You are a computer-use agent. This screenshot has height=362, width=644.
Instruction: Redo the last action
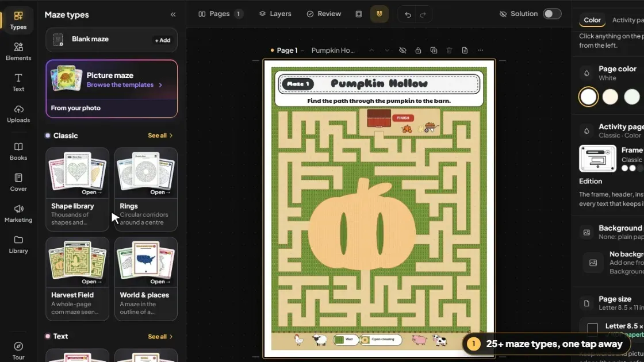click(423, 15)
